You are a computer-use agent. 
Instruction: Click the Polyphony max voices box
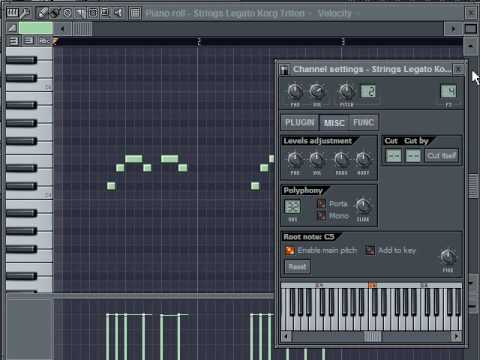292,207
